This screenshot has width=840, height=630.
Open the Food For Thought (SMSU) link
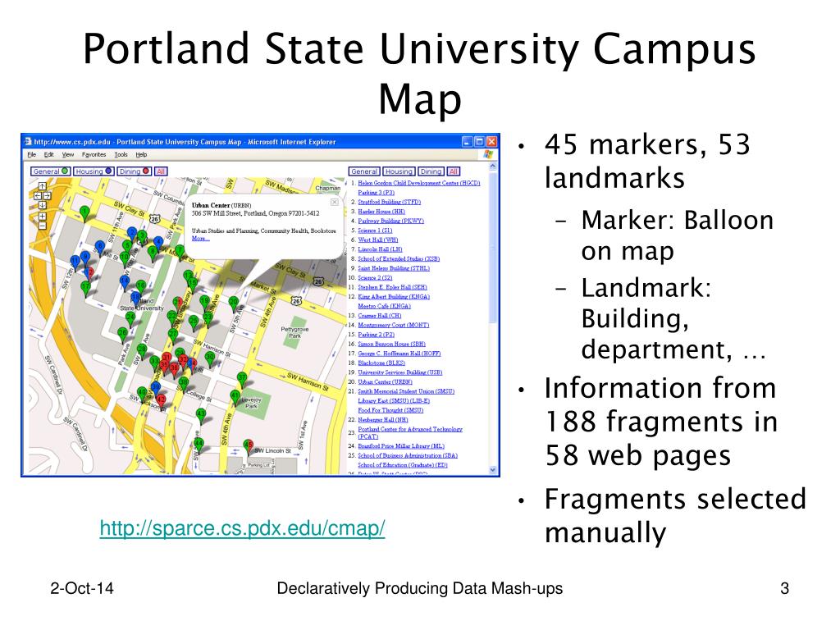[x=390, y=410]
